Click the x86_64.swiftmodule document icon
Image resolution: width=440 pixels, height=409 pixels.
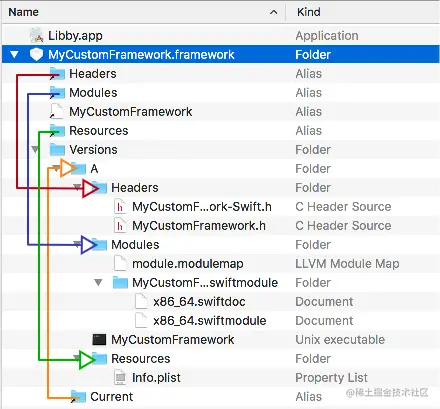point(141,320)
